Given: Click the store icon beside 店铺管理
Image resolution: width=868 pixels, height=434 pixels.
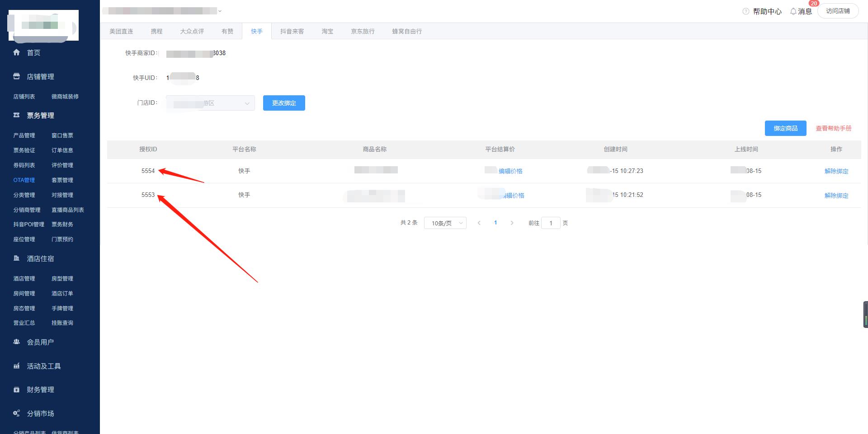Looking at the screenshot, I should click(17, 76).
